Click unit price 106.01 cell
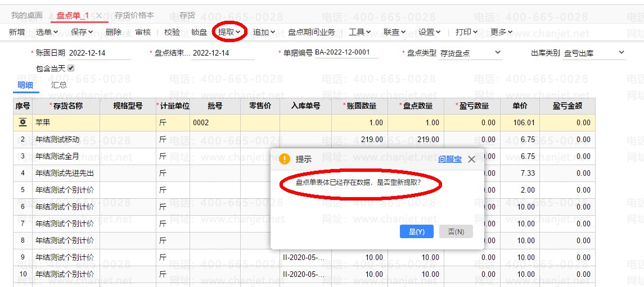644x287 pixels. (520, 122)
